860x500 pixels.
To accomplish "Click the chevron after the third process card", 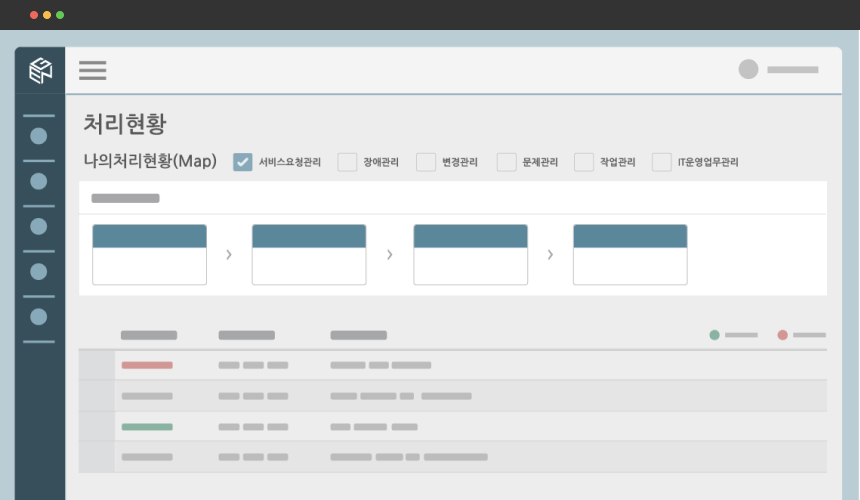I will pos(550,255).
